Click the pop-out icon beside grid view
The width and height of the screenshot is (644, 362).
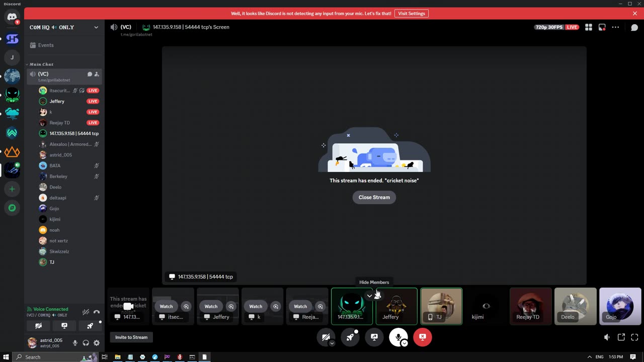coord(602,27)
